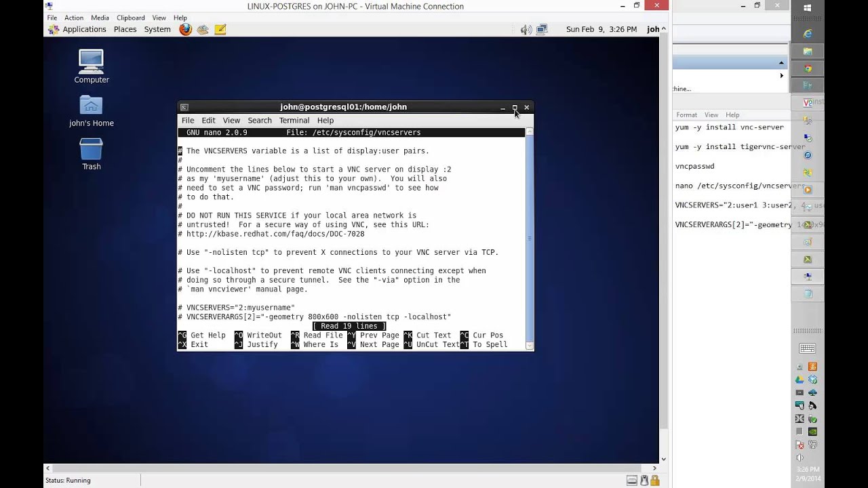
Task: Click the Windows volume tray icon
Action: (x=800, y=457)
